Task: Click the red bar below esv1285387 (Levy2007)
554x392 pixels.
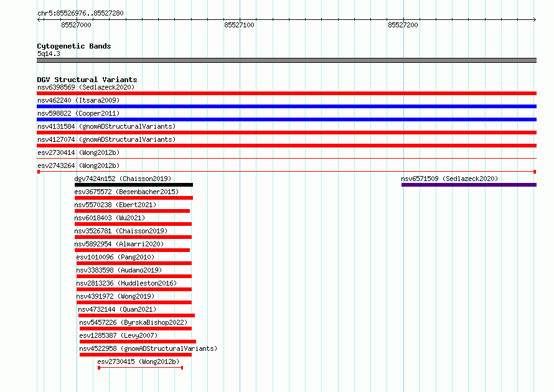Action: pos(138,342)
